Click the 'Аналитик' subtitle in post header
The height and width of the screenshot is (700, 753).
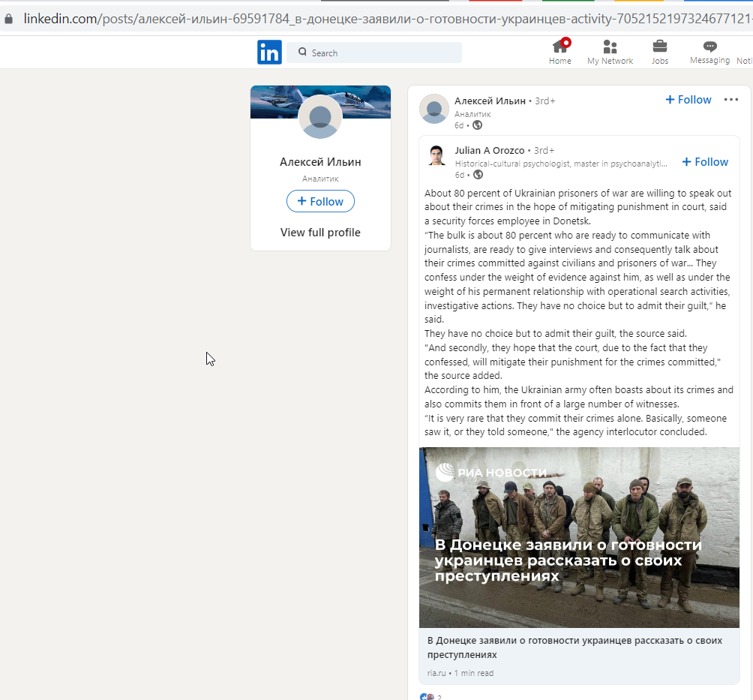point(472,114)
